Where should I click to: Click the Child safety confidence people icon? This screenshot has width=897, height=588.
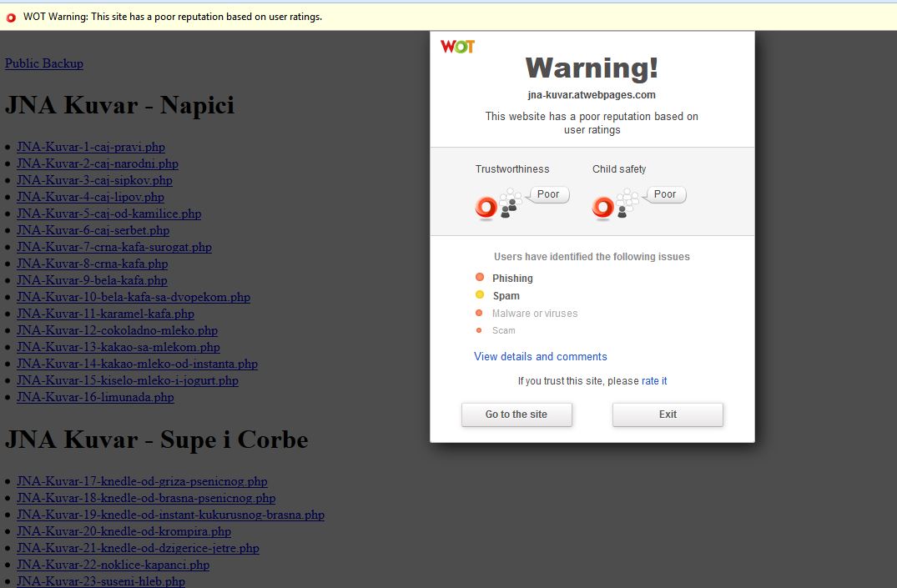point(627,203)
